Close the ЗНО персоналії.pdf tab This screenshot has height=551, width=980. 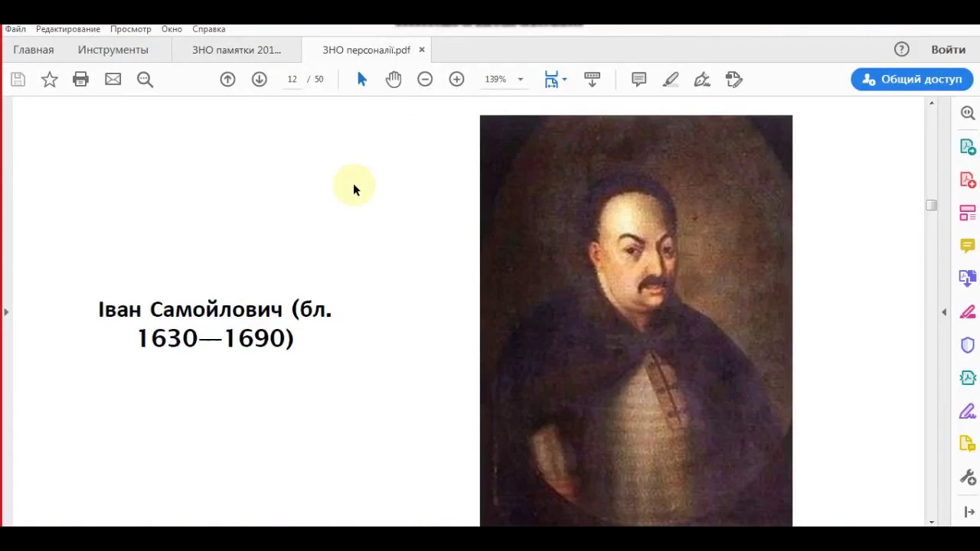(x=421, y=50)
